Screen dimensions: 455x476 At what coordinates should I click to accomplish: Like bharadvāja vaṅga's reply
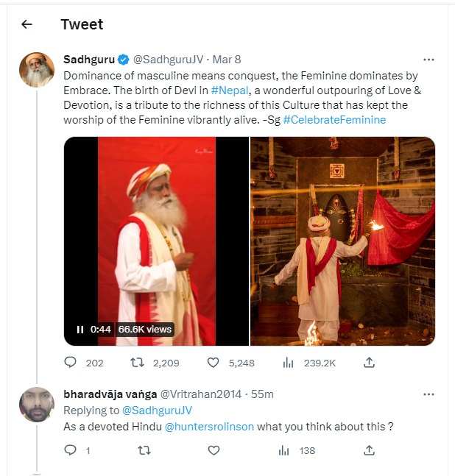click(x=214, y=450)
